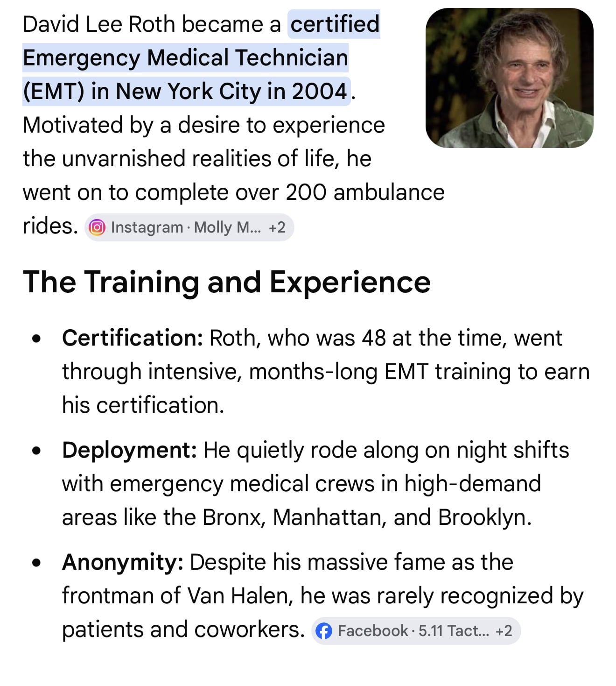Tap the bullet before Deployment item
The image size is (616, 686).
point(36,451)
